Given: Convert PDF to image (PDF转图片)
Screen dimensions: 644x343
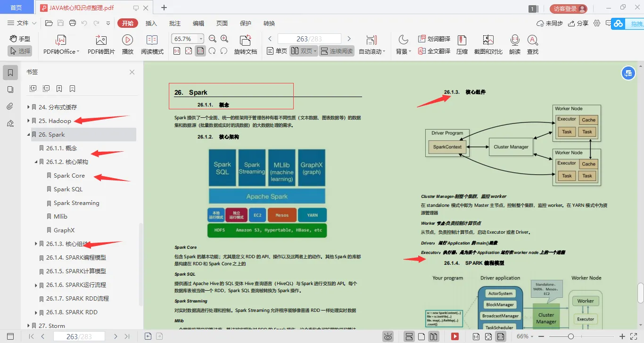Looking at the screenshot, I should (x=101, y=45).
